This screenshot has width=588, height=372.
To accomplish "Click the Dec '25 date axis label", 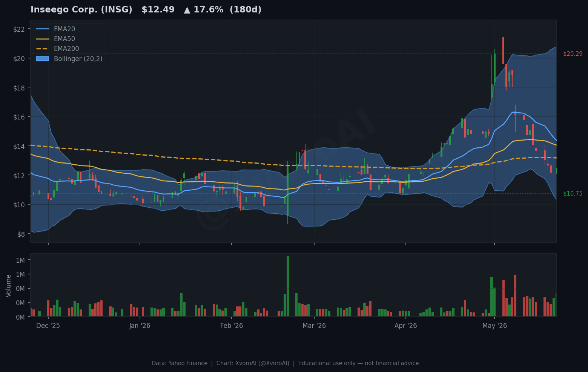I will (x=48, y=326).
